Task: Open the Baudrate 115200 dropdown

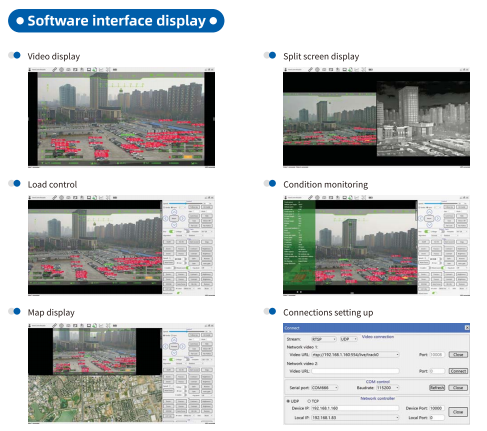Action: (x=388, y=388)
